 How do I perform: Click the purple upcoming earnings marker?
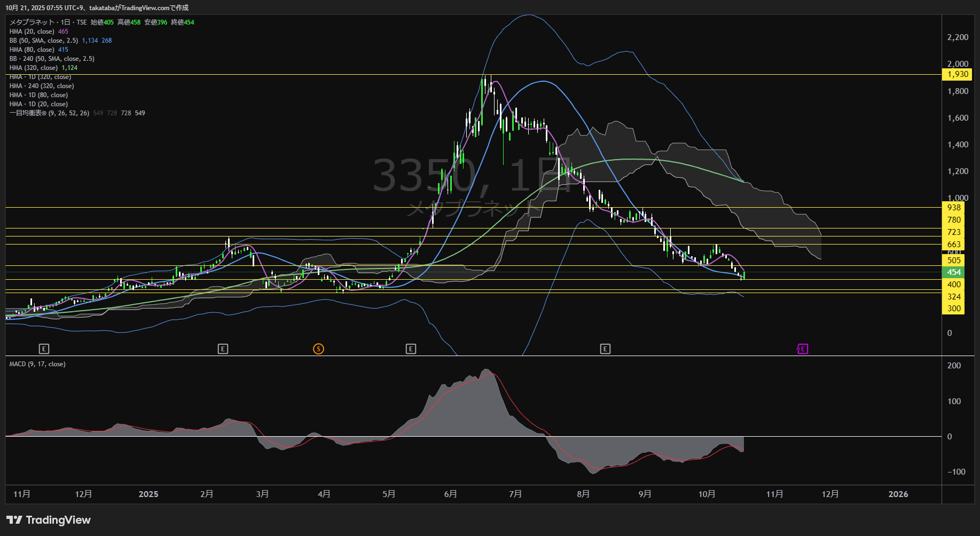802,349
